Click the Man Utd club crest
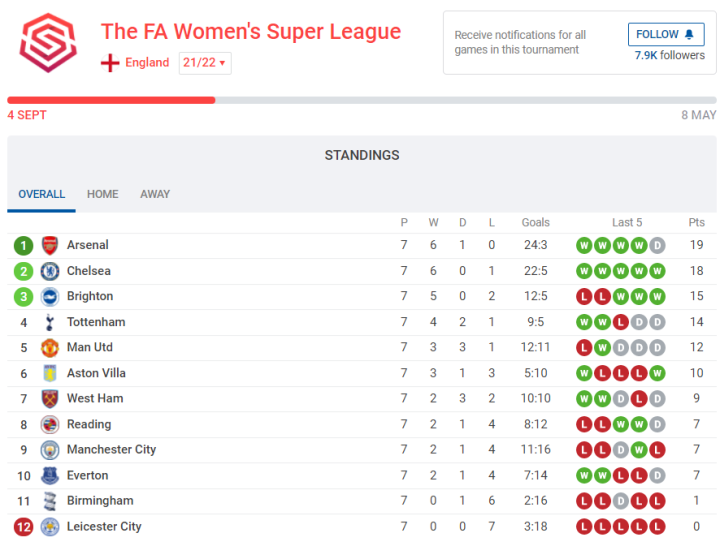 click(50, 348)
